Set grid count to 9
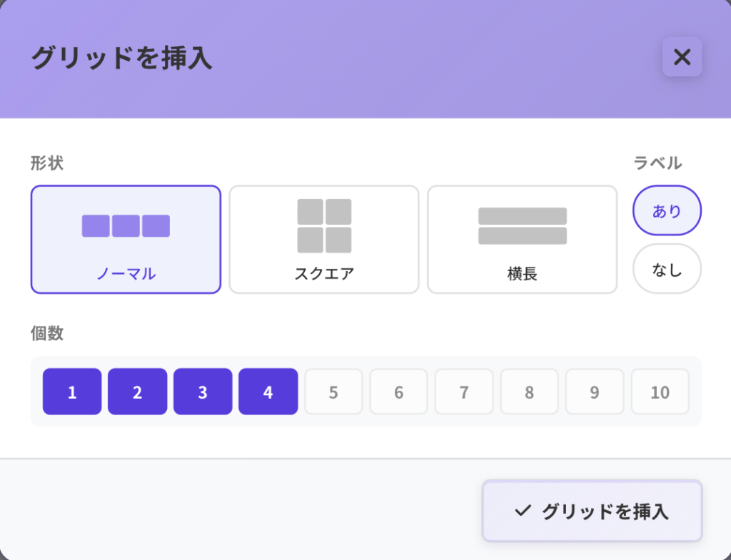The image size is (731, 560). (595, 392)
